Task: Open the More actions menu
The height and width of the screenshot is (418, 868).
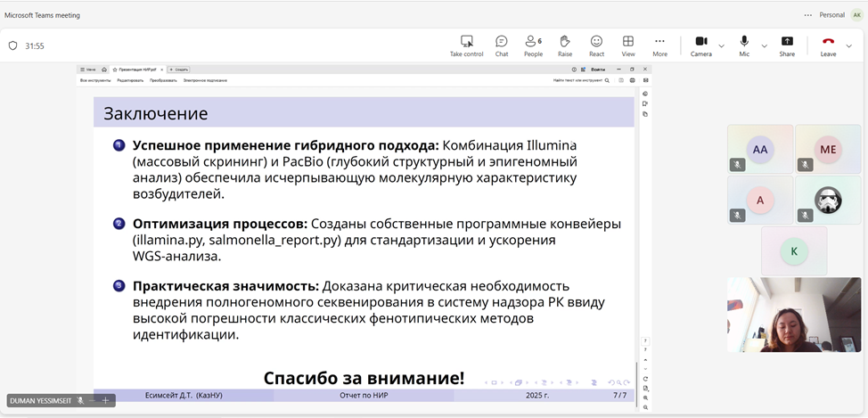Action: tap(659, 46)
